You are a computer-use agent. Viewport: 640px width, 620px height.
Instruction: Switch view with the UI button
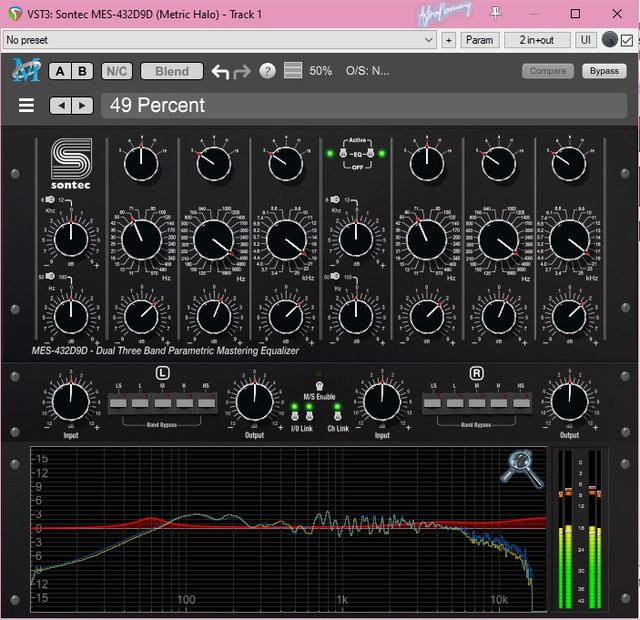(x=585, y=40)
